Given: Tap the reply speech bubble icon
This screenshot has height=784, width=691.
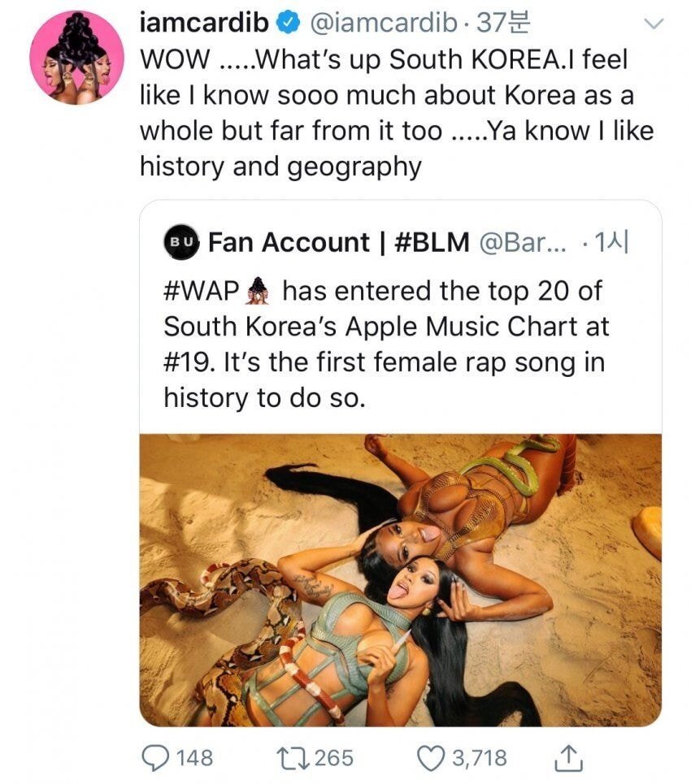Looking at the screenshot, I should (x=154, y=758).
